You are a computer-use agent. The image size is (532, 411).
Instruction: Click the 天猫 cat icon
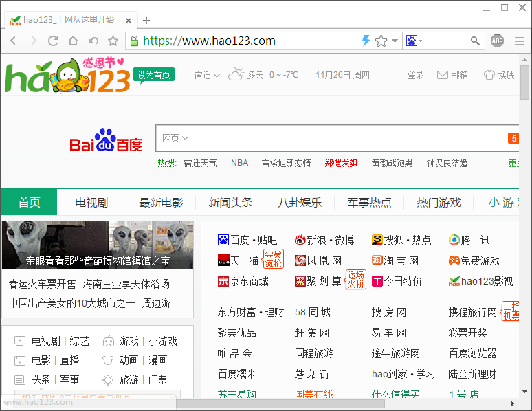224,260
